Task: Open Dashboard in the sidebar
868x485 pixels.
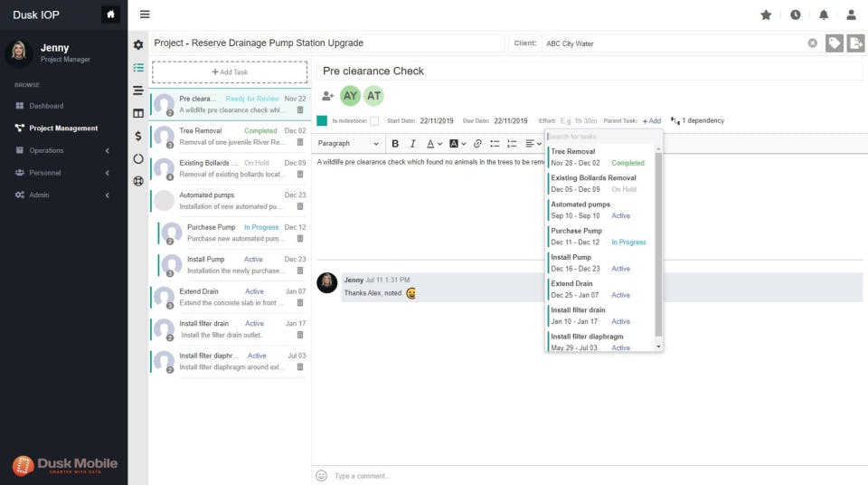Action: [46, 106]
